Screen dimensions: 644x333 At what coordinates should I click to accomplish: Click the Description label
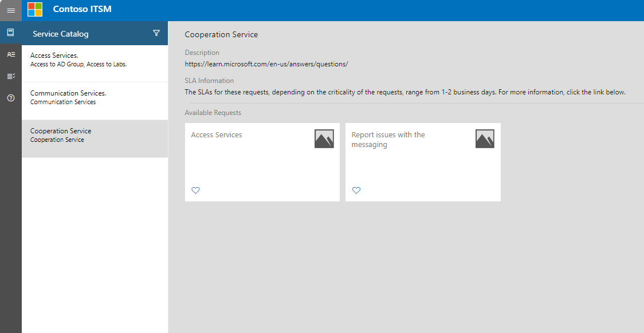tap(202, 53)
